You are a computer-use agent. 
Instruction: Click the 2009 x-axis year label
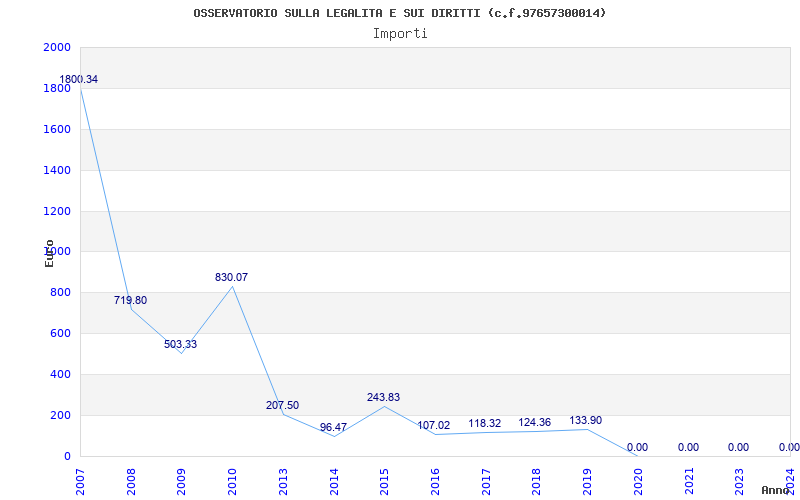[182, 482]
